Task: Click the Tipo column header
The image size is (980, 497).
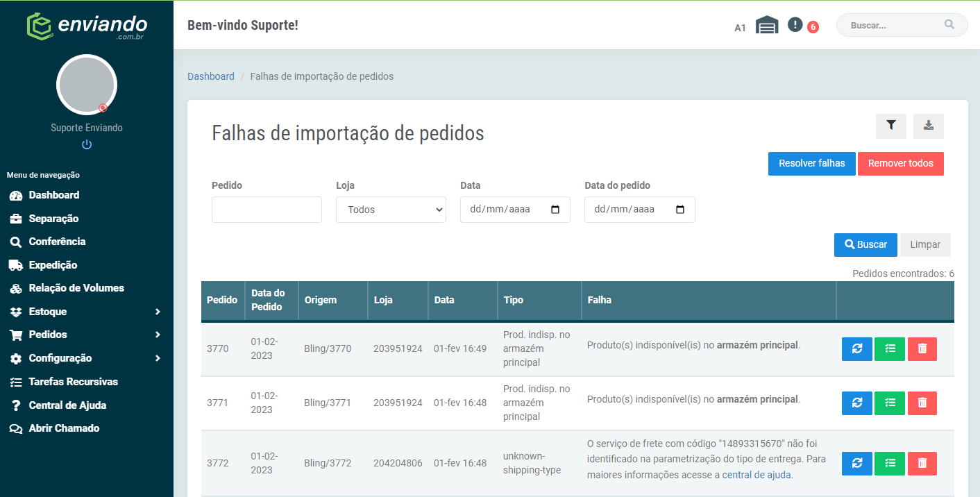Action: pyautogui.click(x=539, y=301)
